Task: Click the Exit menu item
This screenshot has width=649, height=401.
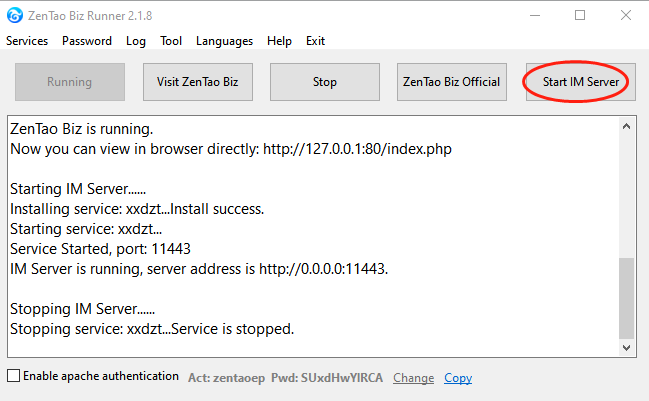Action: [316, 41]
